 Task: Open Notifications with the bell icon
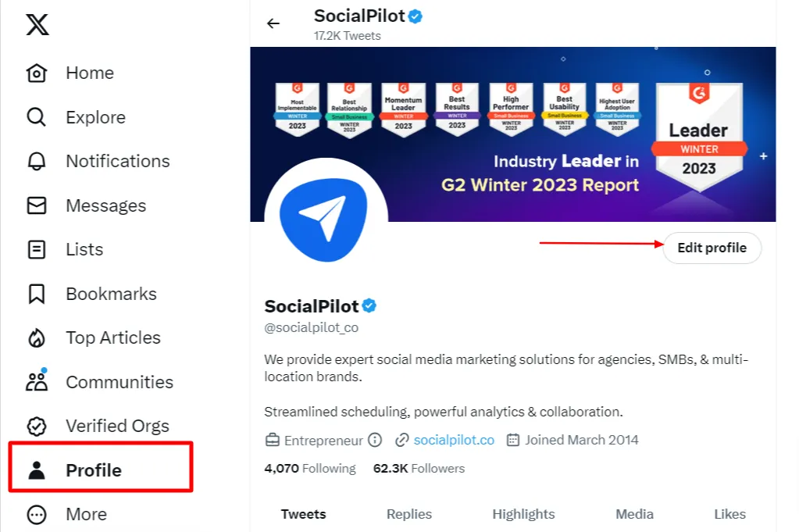click(36, 161)
